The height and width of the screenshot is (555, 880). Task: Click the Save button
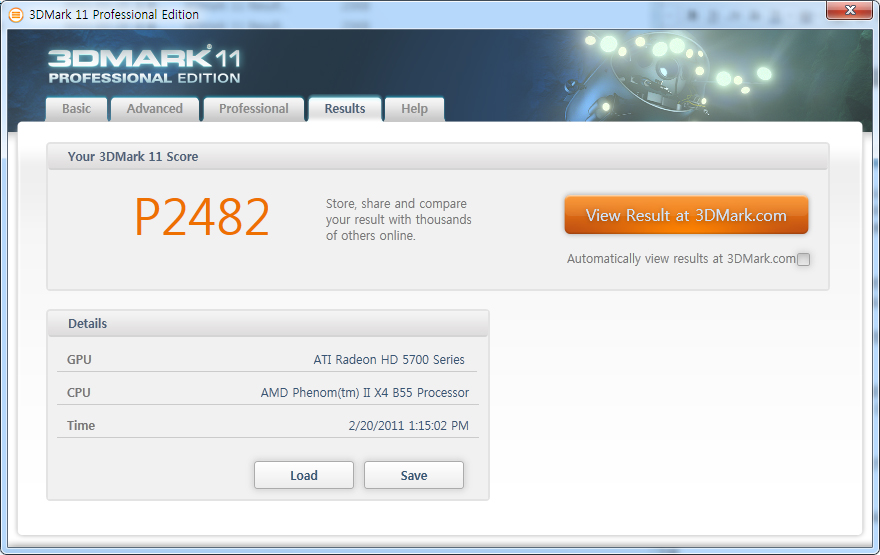pos(414,475)
